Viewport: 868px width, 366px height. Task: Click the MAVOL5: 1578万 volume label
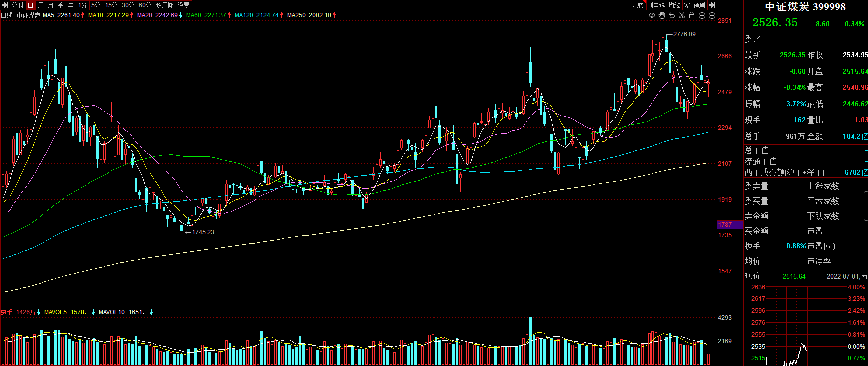click(x=67, y=312)
